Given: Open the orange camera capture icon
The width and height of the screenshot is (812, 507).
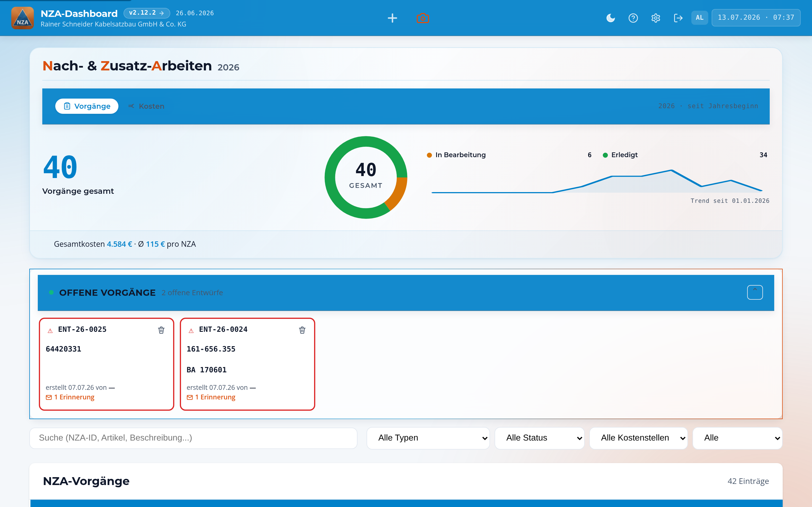Looking at the screenshot, I should (x=423, y=18).
